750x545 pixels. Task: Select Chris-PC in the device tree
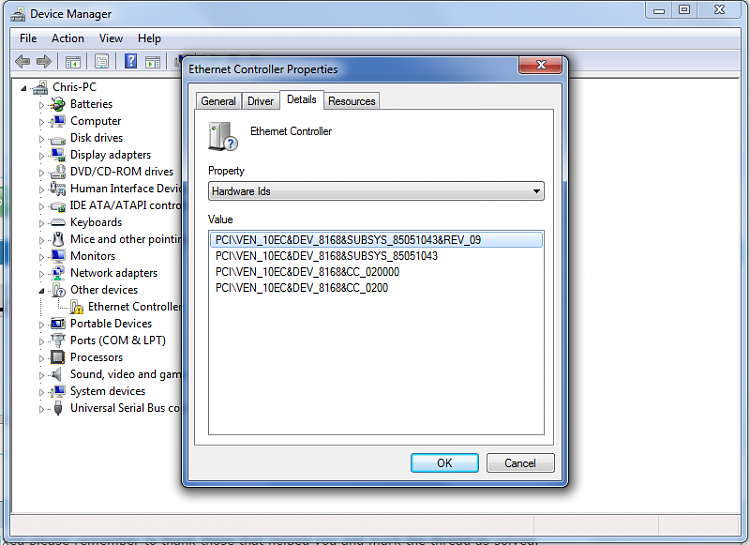[74, 87]
